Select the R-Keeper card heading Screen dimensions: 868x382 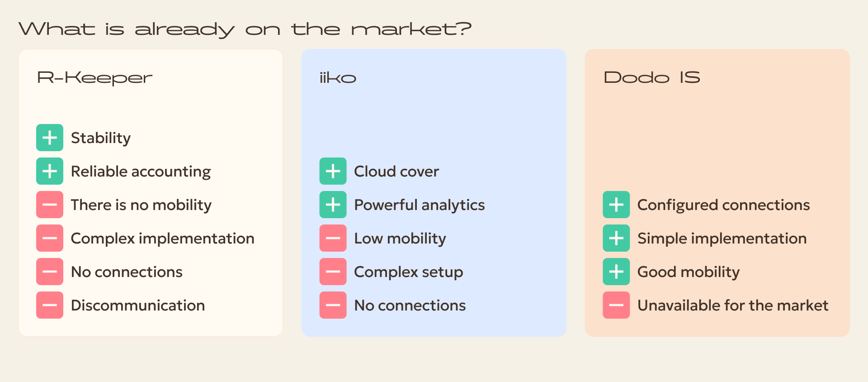click(95, 78)
